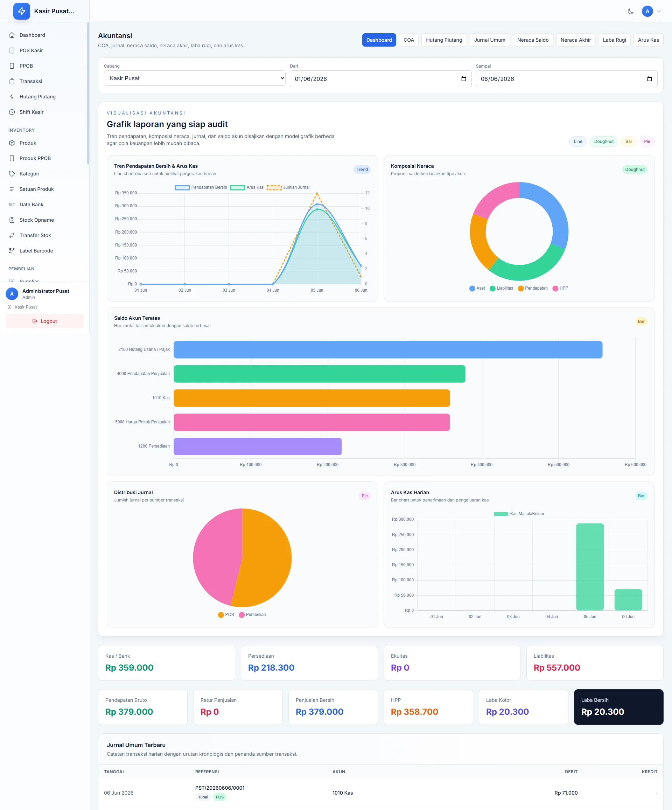Screen dimensions: 672x810
Task: Select the Neraca Akhir button
Action: point(576,40)
